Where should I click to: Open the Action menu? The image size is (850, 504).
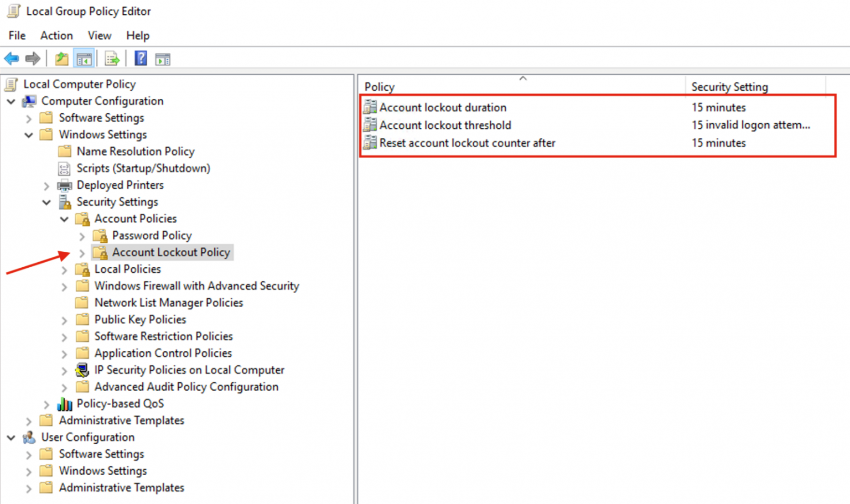(x=56, y=35)
